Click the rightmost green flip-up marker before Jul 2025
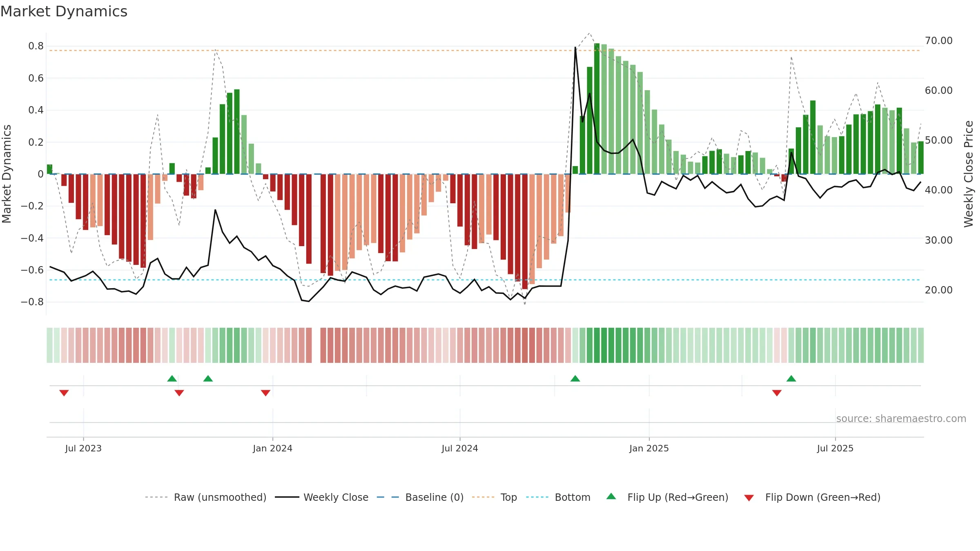This screenshot has height=551, width=980. coord(791,378)
